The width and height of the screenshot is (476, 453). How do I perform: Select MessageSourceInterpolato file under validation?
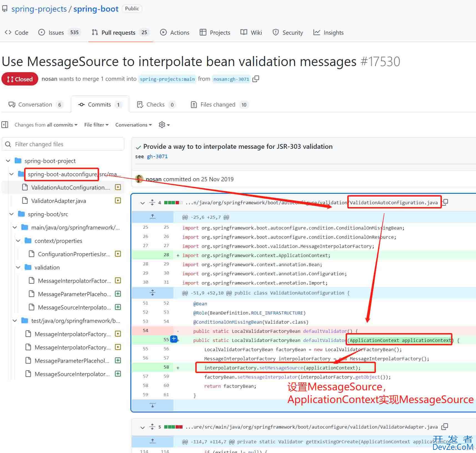(74, 307)
